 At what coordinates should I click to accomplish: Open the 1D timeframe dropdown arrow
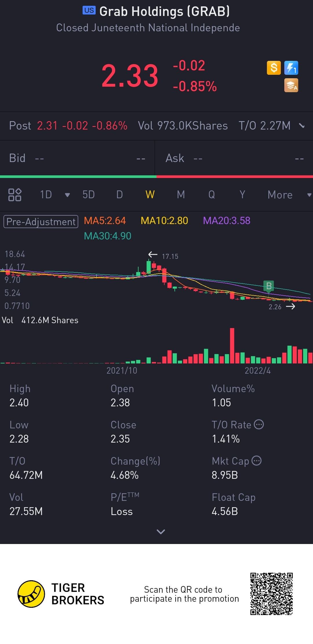[67, 195]
